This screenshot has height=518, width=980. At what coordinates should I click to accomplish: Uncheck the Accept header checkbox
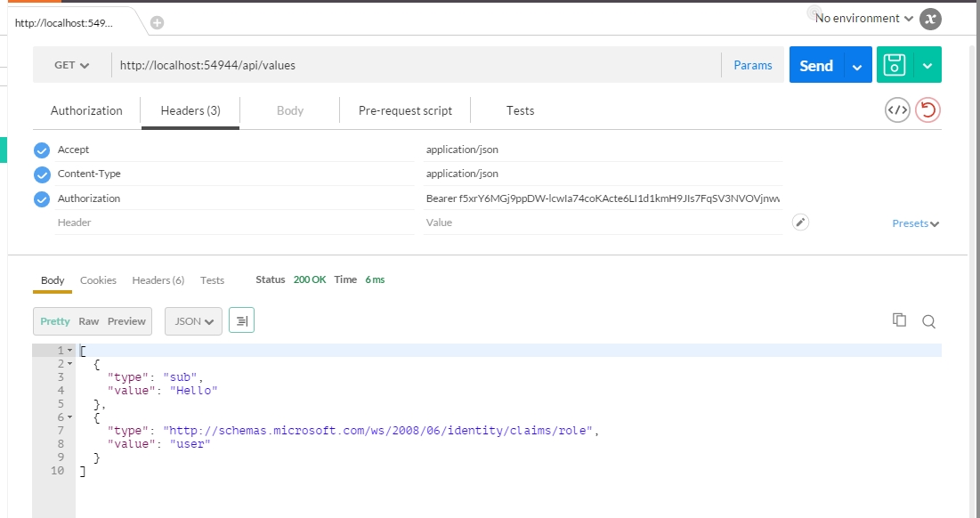click(41, 150)
